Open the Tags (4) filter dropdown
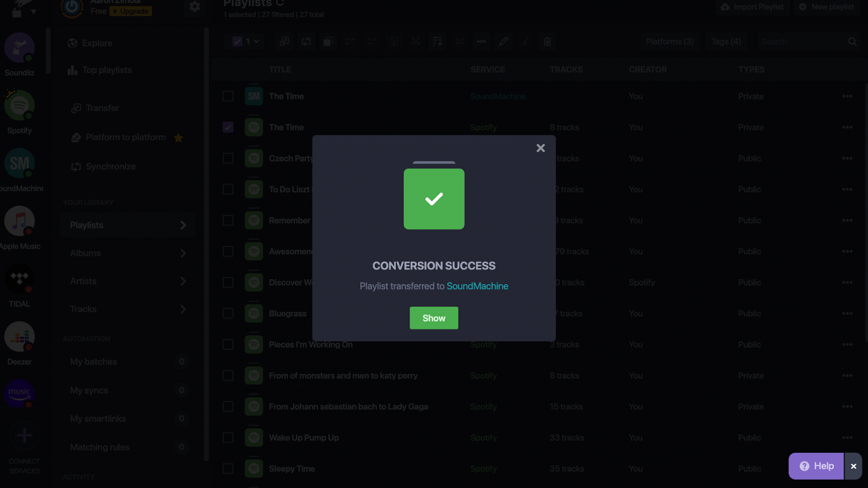Screen dimensions: 868x488 (x=726, y=41)
